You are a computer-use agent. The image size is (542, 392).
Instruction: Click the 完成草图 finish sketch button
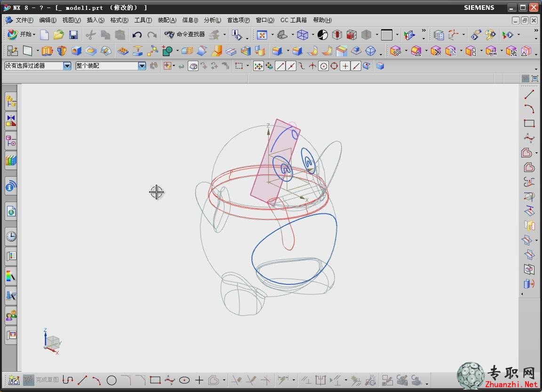point(41,380)
